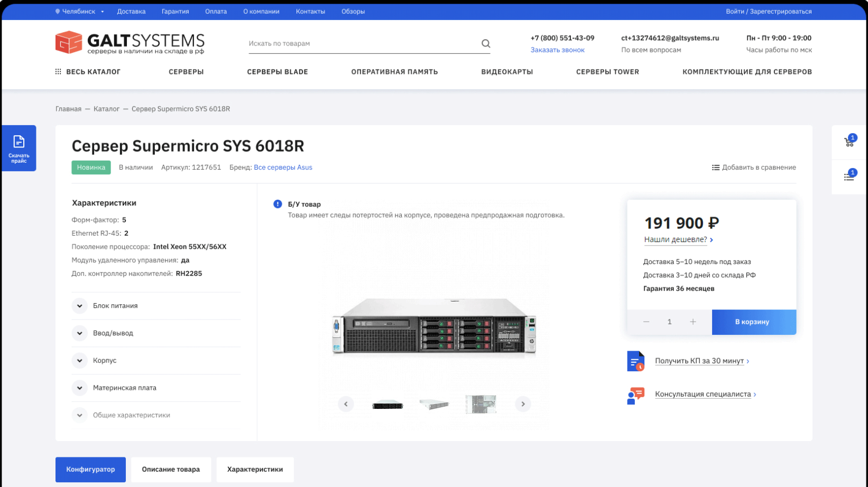Expand the Материнская плата section
Screen dimensions: 868x487
point(156,388)
